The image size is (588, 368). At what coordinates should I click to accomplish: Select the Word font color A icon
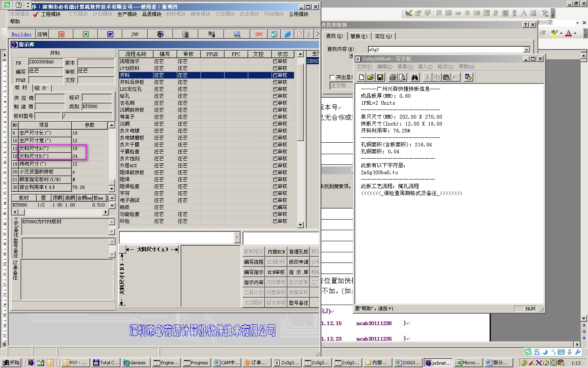point(568,33)
